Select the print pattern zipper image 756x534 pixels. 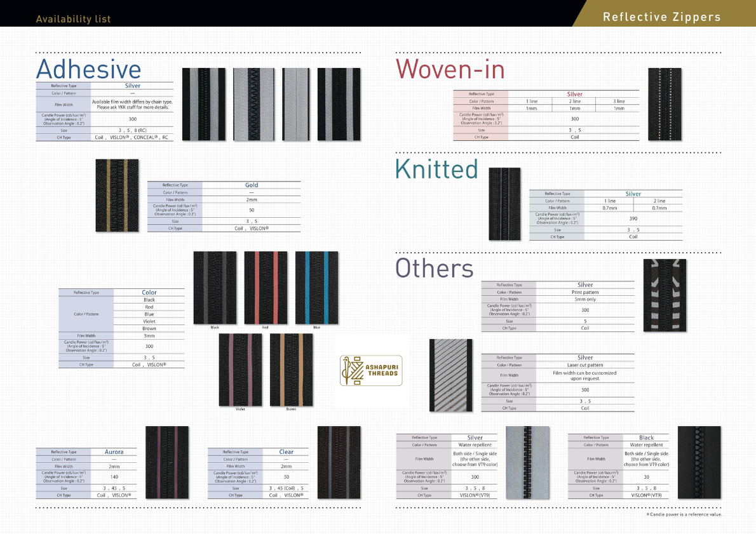pyautogui.click(x=665, y=295)
